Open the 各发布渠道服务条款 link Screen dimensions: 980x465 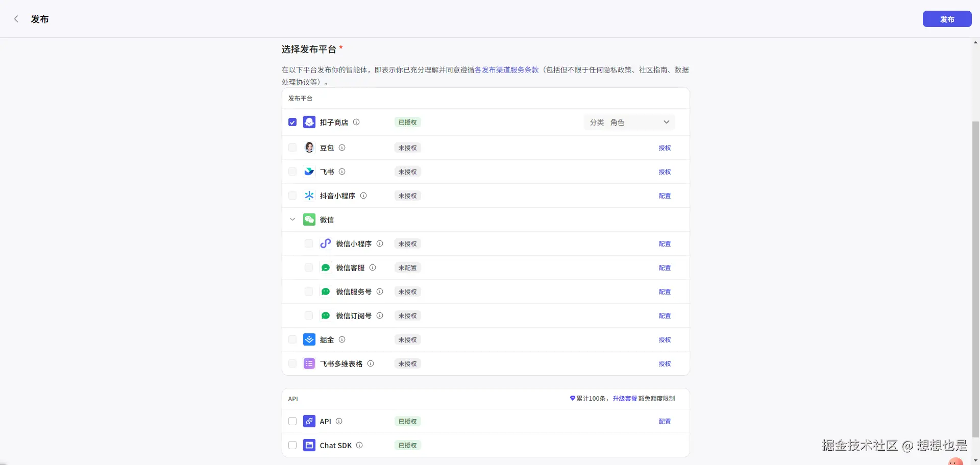click(x=507, y=70)
